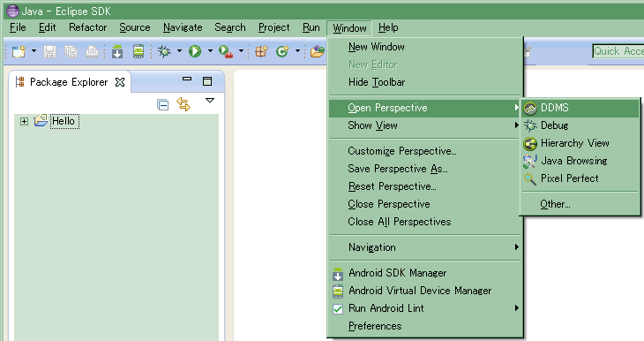Click the Debug bug toolbar icon

click(x=164, y=51)
